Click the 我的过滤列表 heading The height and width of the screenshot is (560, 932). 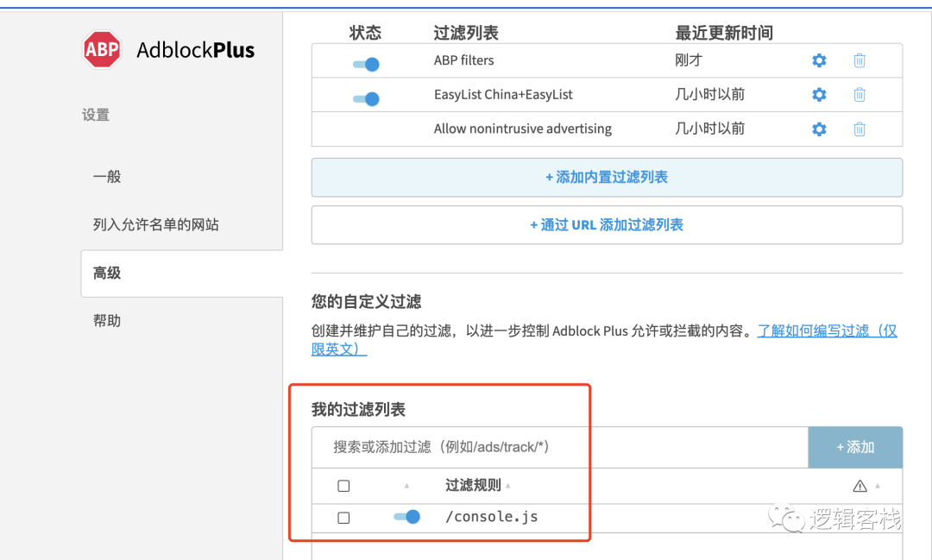tap(358, 410)
